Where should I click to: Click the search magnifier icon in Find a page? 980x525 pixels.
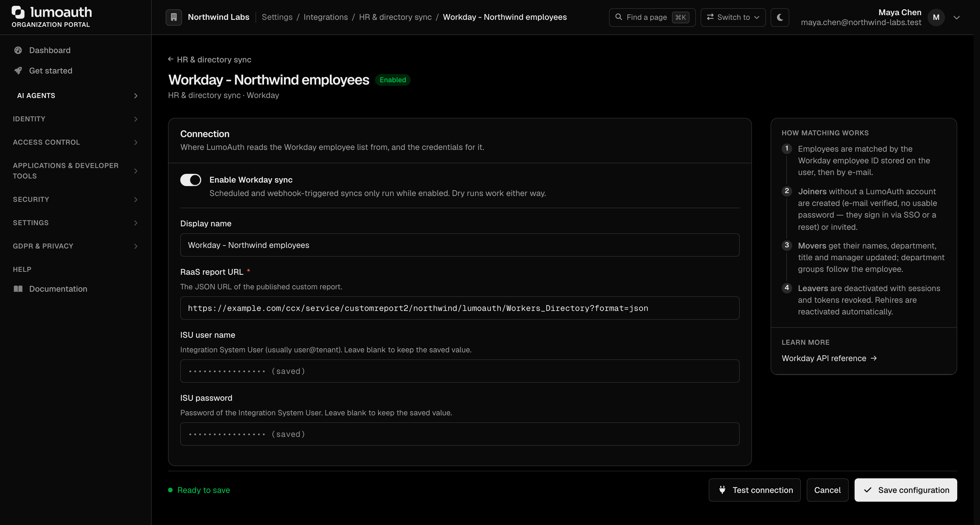[619, 17]
